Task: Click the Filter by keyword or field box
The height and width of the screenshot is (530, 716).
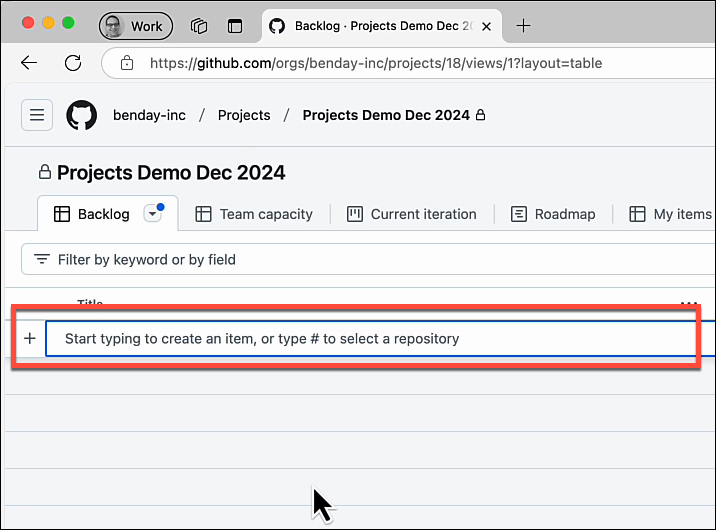Action: [368, 259]
